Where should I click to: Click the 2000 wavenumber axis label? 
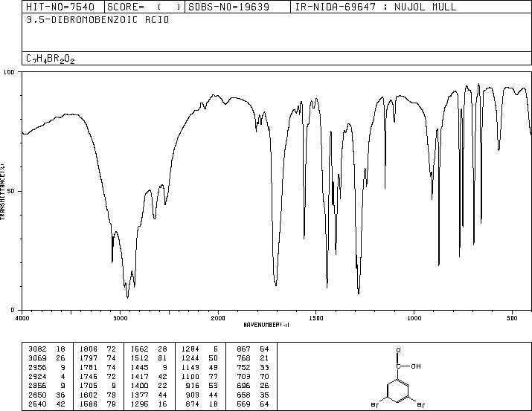[218, 318]
